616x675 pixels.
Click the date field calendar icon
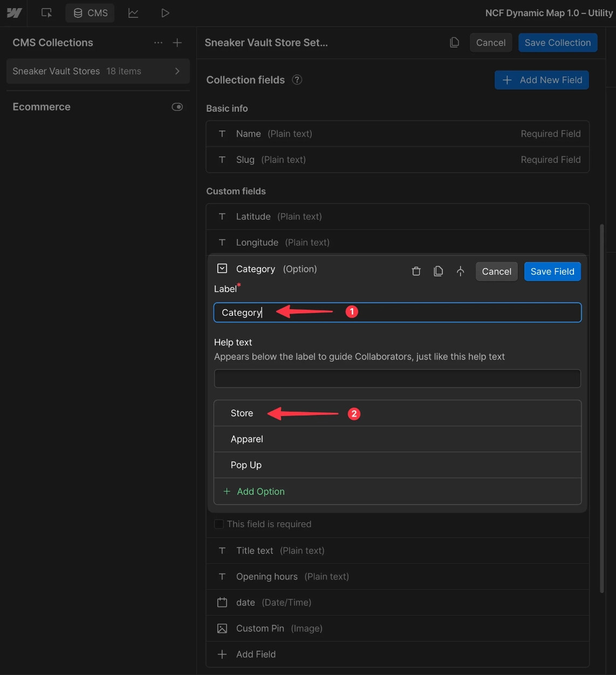pyautogui.click(x=222, y=603)
